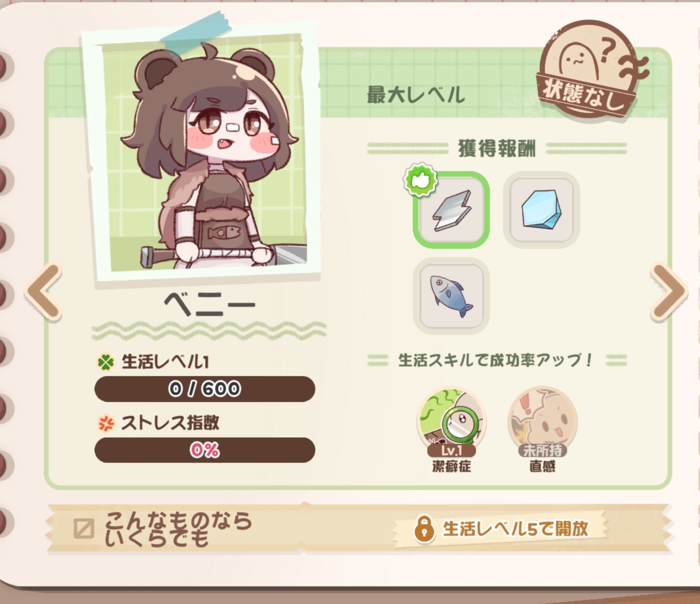Tap the 生活レベル5で開放 locked label

pyautogui.click(x=515, y=529)
